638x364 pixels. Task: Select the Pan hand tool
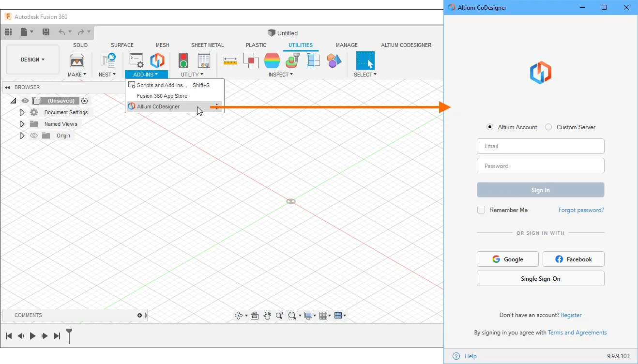[x=267, y=316]
